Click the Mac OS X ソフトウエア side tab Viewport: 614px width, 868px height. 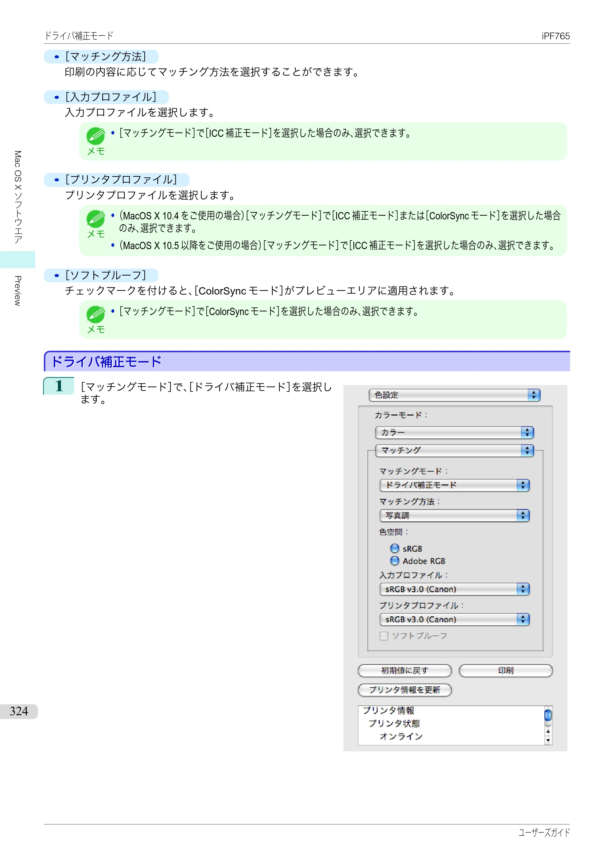[17, 197]
